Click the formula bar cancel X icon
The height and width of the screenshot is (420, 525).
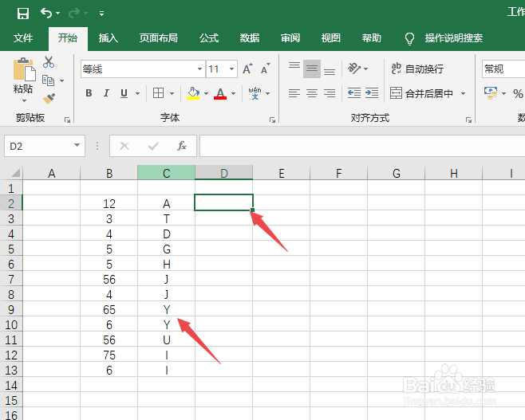click(x=124, y=146)
